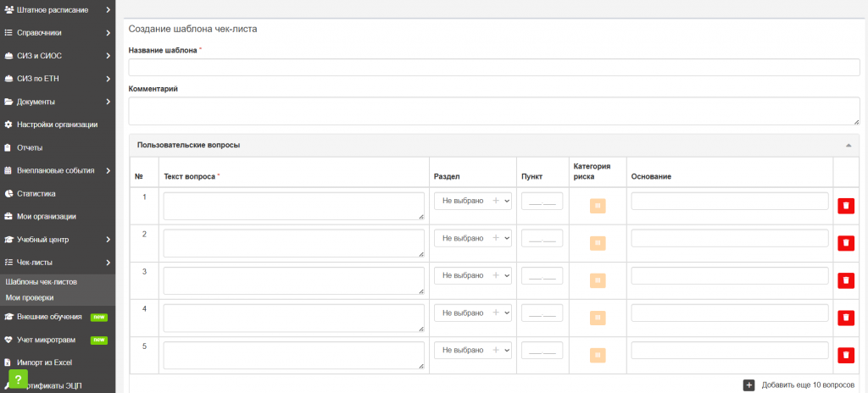Screen dimensions: 868x393
Task: Expand the Документы submenu chevron
Action: pos(108,102)
